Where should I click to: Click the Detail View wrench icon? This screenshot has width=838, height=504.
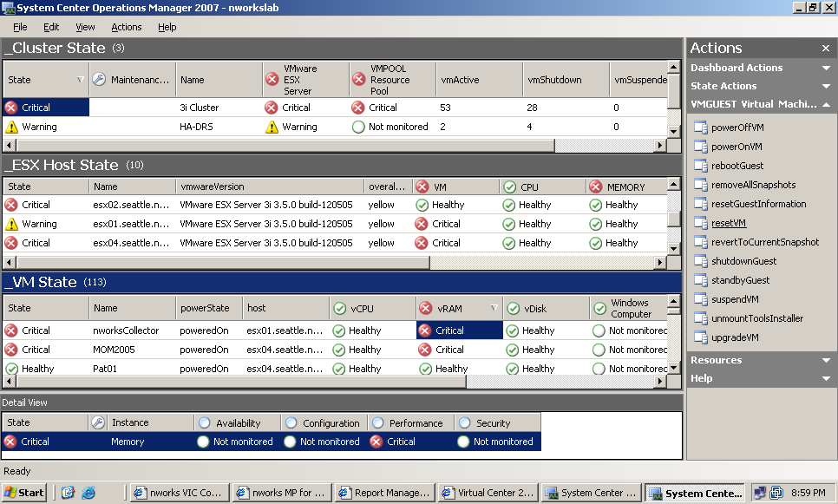[x=98, y=422]
